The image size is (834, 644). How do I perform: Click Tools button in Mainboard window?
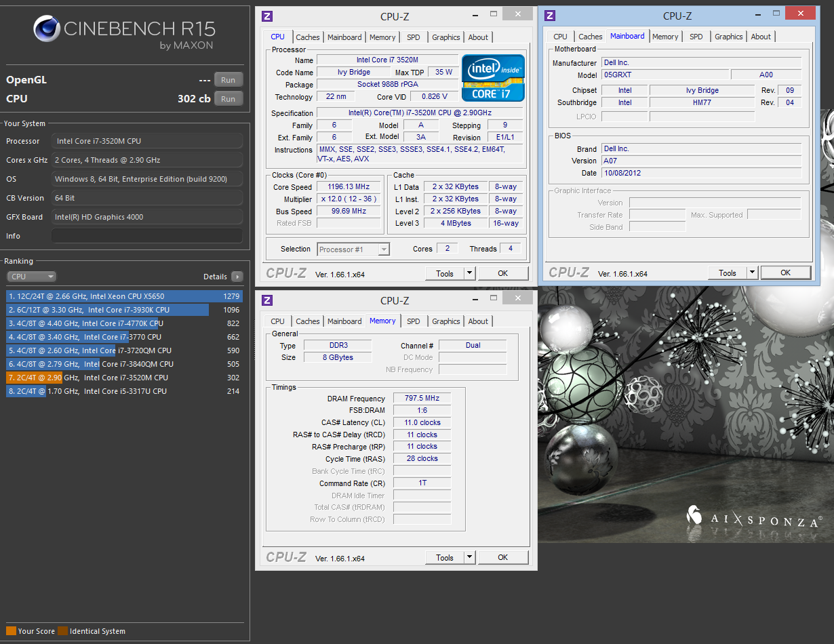point(728,273)
